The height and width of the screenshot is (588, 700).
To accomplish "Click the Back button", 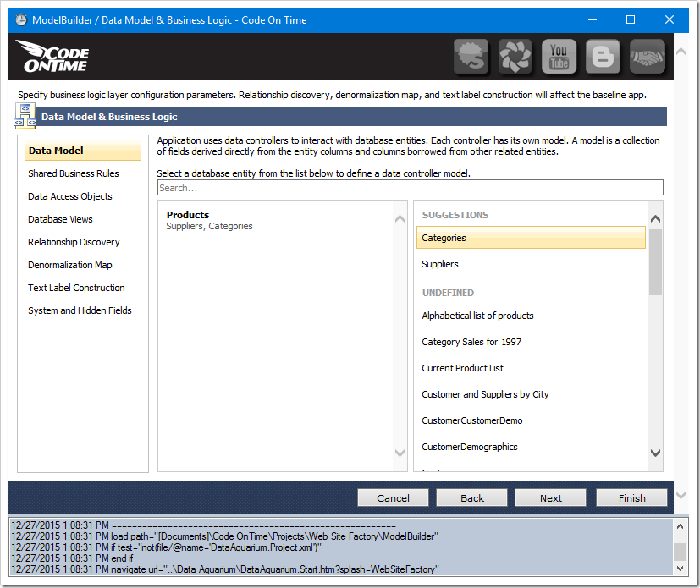I will (x=471, y=497).
